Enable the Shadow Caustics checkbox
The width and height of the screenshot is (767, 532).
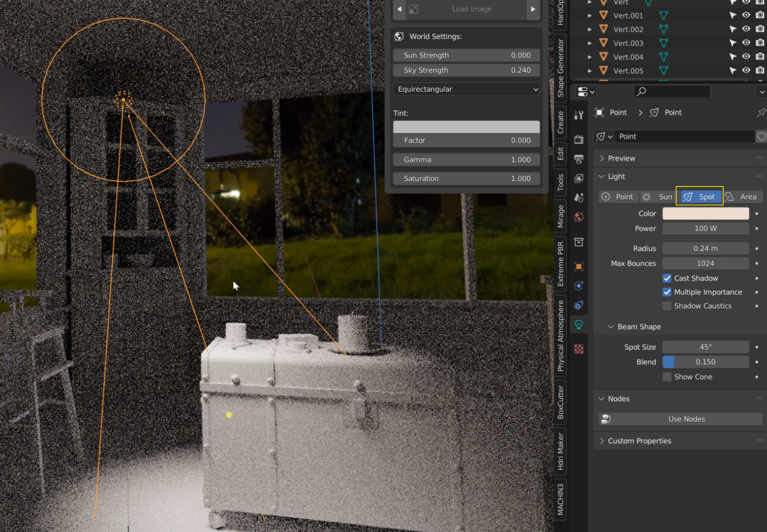point(667,306)
